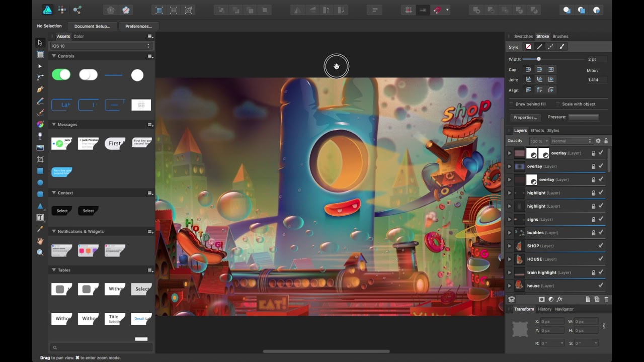Enable the Draw behind fill option
Viewport: 644px width, 362px height.
pos(511,104)
